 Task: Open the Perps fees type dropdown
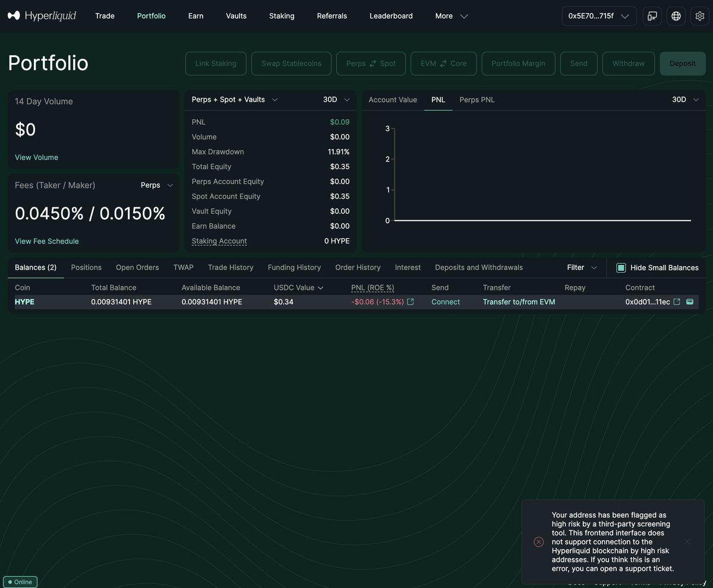tap(157, 185)
